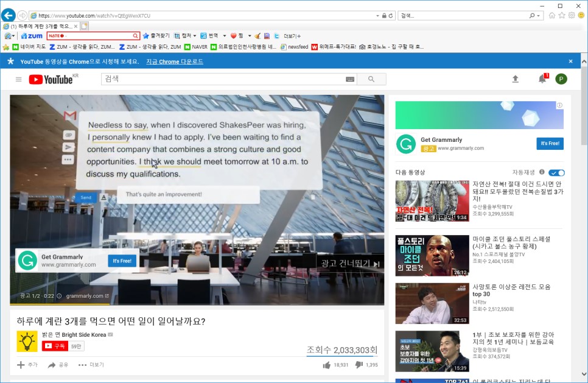Open the browser settings gear
The image size is (588, 383).
572,15
